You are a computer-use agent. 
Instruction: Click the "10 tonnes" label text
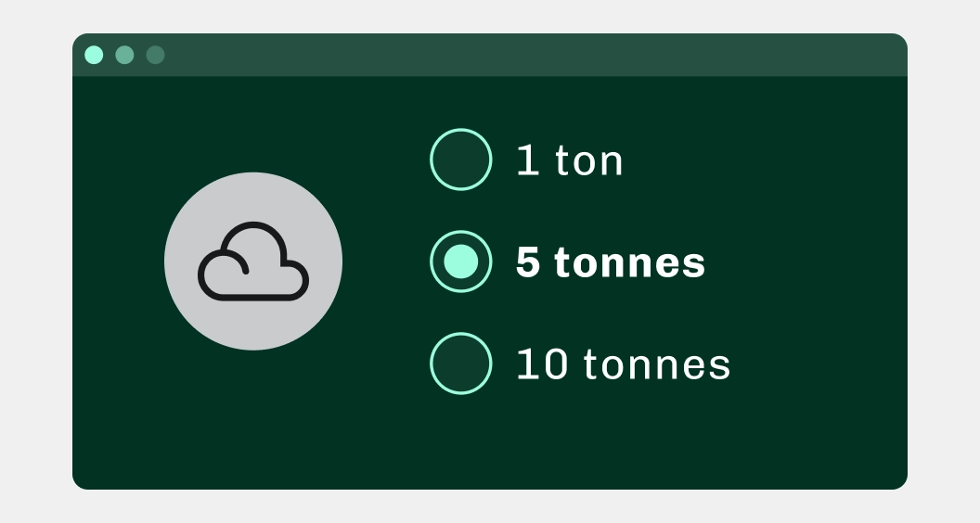tap(623, 364)
